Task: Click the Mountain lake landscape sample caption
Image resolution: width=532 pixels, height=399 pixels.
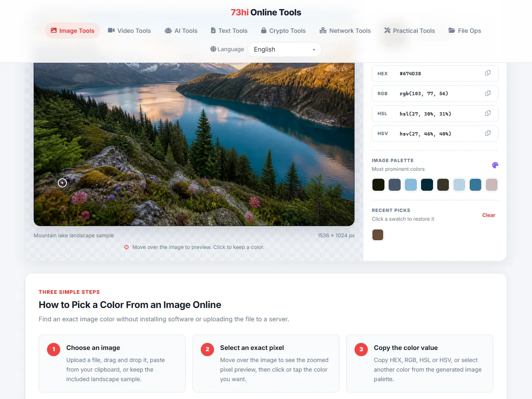Action: coord(74,235)
